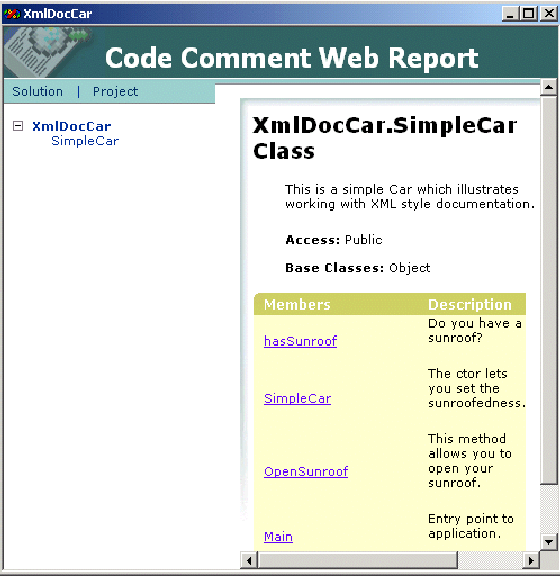Open the OpenSunroof member link
Image resolution: width=560 pixels, height=576 pixels.
tap(306, 471)
